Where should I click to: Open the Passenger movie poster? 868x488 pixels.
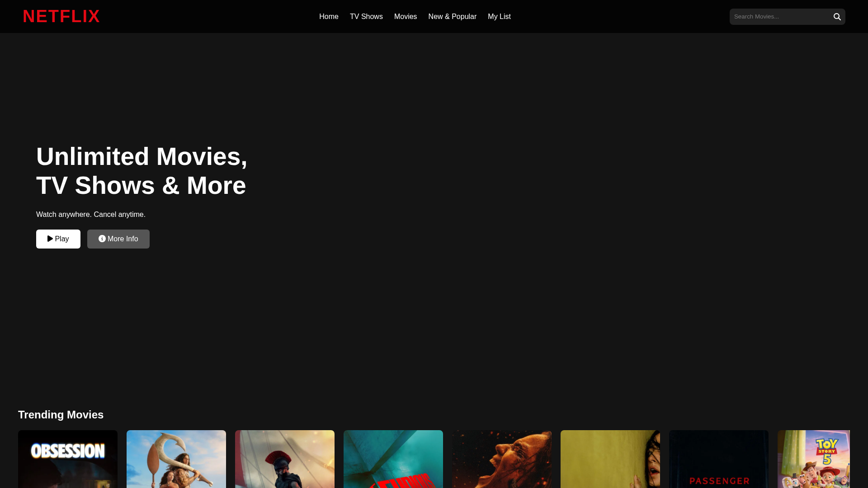[719, 459]
